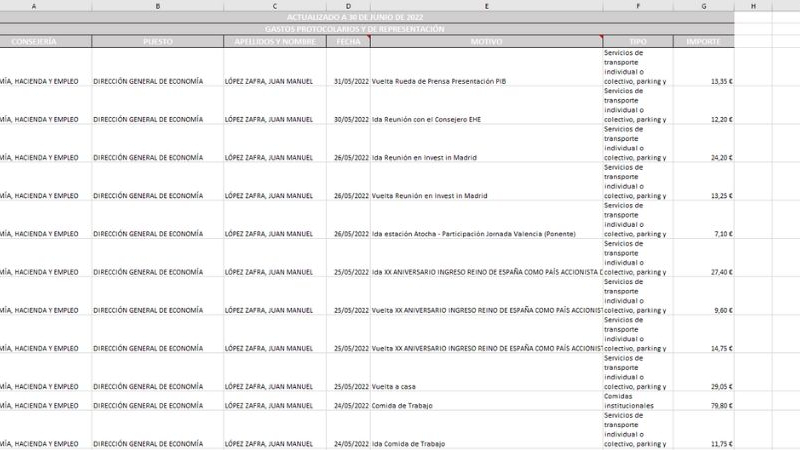Select the 'Ida Comida de Trabajo' motivo cell
This screenshot has height=450, width=800.
[x=487, y=430]
